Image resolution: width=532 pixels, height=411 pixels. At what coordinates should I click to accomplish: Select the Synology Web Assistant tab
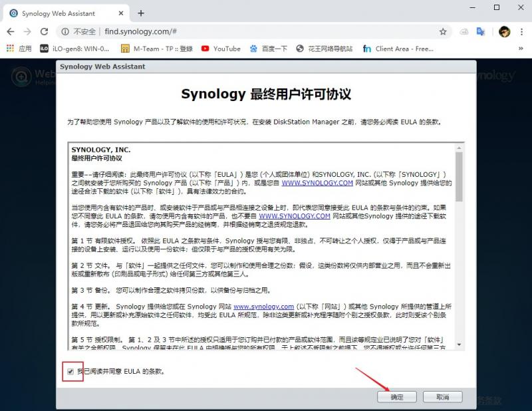[66, 13]
